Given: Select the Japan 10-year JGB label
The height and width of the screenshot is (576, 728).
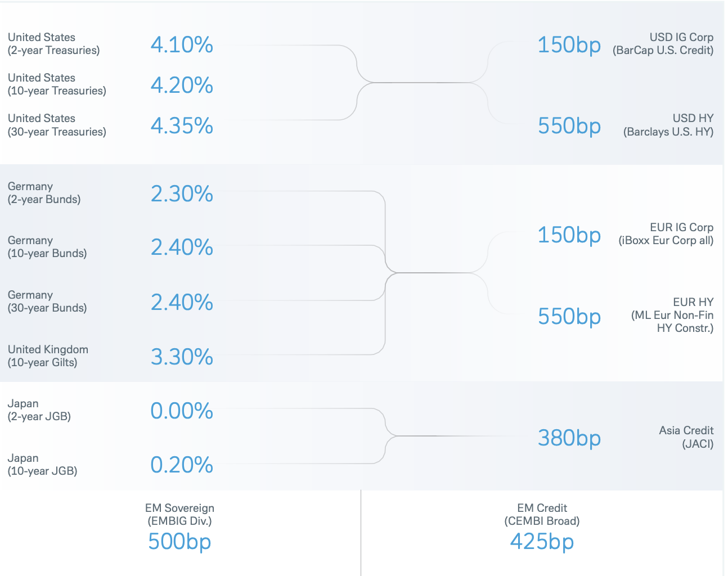Looking at the screenshot, I should [x=42, y=465].
